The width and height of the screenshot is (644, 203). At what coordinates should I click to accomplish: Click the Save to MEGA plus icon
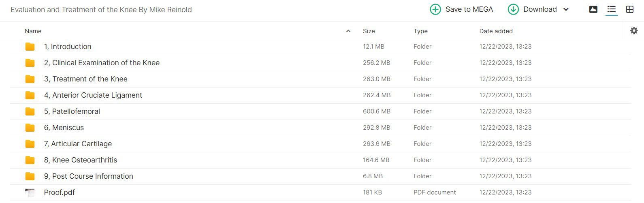[435, 9]
